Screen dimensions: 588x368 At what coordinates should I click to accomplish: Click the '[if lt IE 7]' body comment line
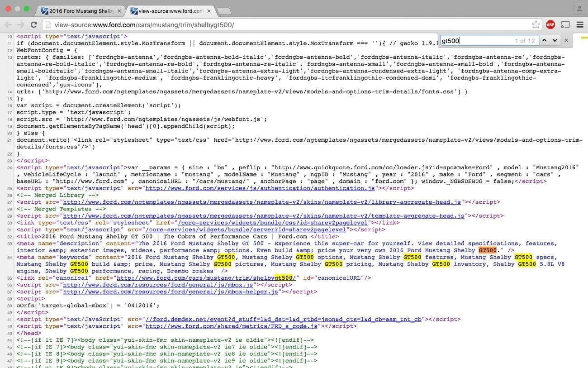[165, 340]
